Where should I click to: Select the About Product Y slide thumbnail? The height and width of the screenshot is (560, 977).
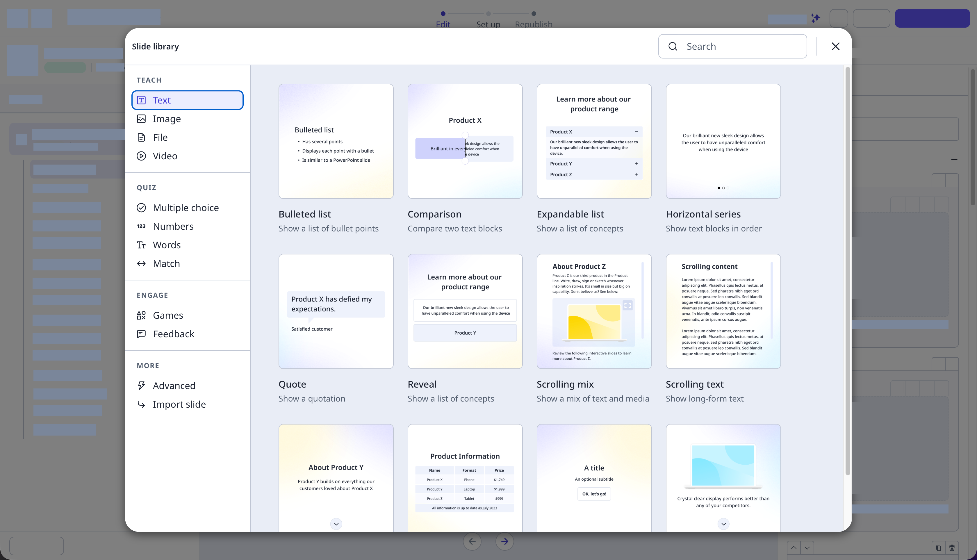pyautogui.click(x=336, y=478)
